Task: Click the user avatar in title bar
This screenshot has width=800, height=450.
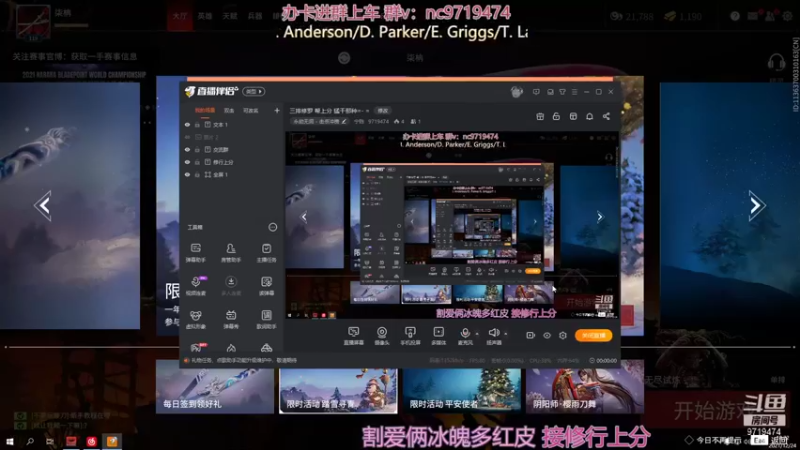Action: click(x=516, y=92)
